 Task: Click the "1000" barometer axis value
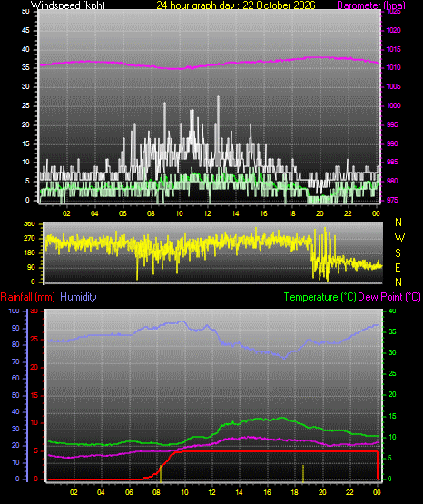[393, 105]
